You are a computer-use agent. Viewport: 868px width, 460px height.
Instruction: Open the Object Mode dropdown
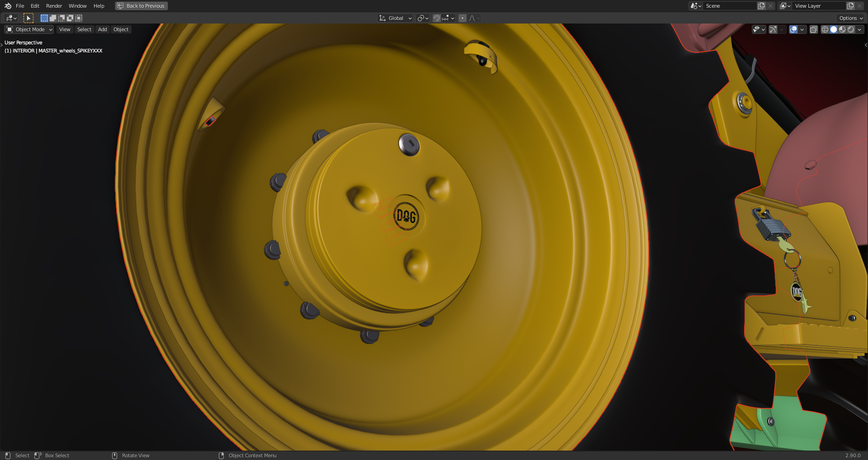(x=29, y=29)
